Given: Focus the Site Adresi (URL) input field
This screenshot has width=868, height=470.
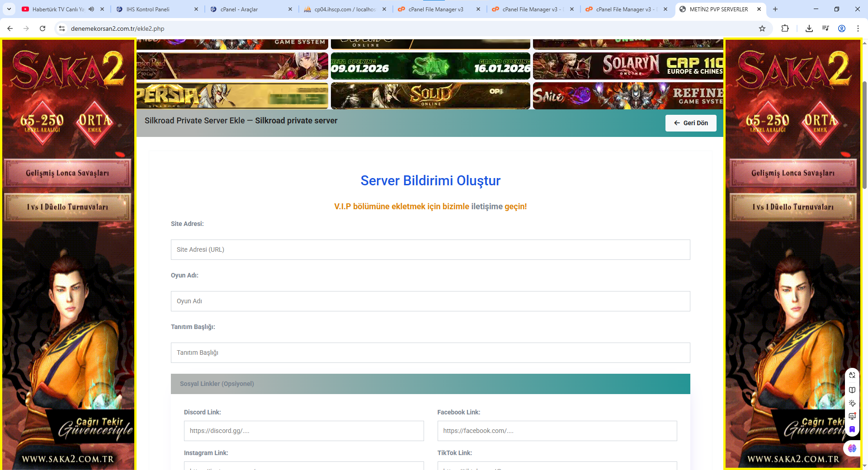Looking at the screenshot, I should coord(430,249).
